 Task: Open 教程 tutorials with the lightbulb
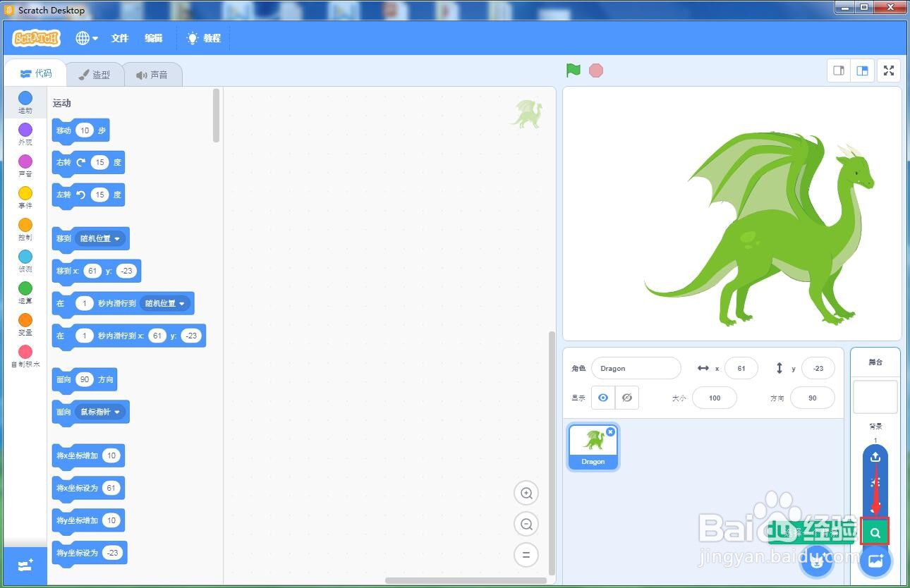[x=203, y=38]
